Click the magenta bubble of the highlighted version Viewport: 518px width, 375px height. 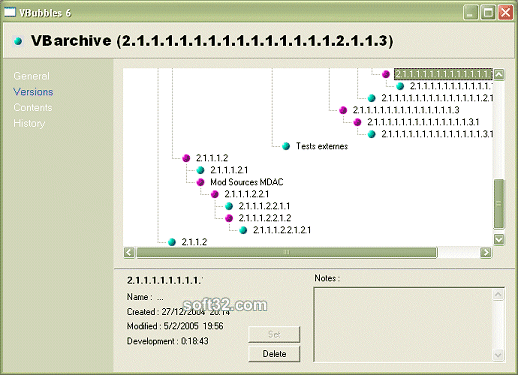(386, 74)
